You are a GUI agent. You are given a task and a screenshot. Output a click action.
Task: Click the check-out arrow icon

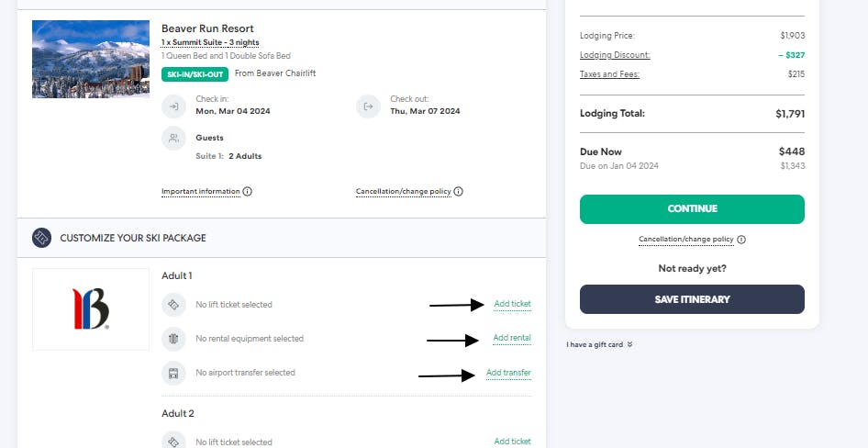coord(368,106)
